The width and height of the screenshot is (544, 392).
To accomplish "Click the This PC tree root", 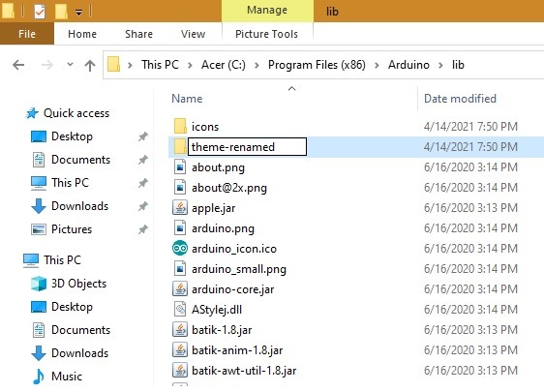I will (x=63, y=259).
